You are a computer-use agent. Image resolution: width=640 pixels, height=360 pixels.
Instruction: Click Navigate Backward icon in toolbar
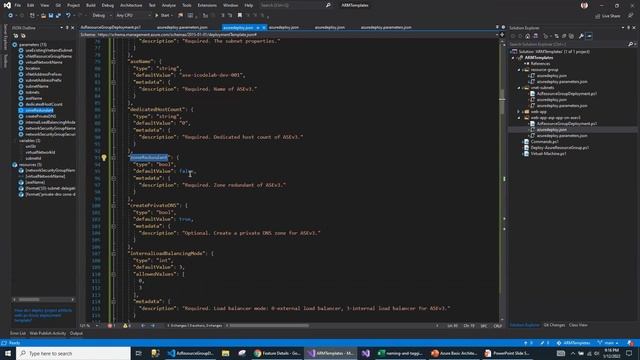click(x=10, y=16)
